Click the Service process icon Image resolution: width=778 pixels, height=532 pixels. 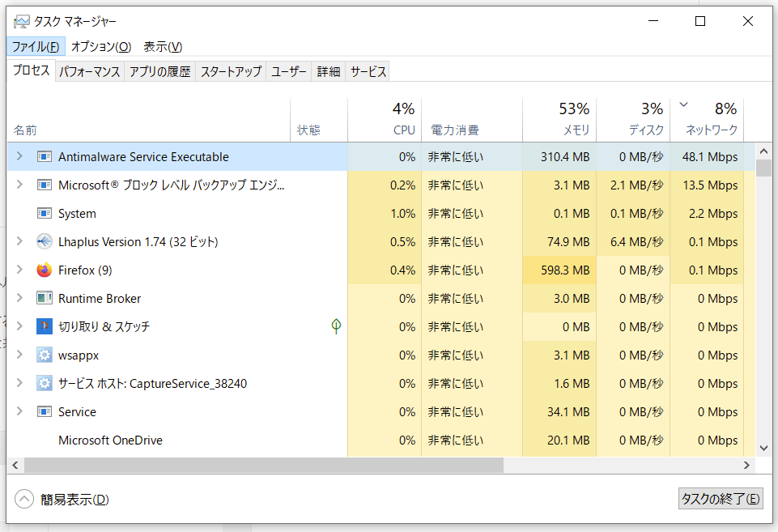pos(45,411)
